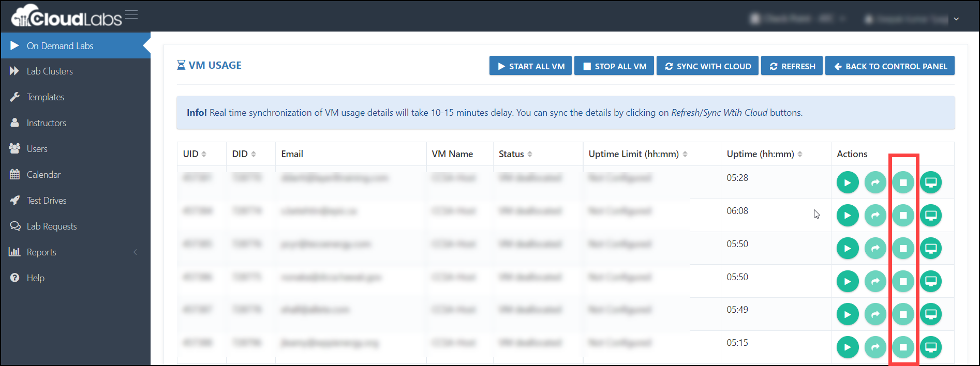
Task: Open the monitor icon in the 05:15 row
Action: click(931, 347)
